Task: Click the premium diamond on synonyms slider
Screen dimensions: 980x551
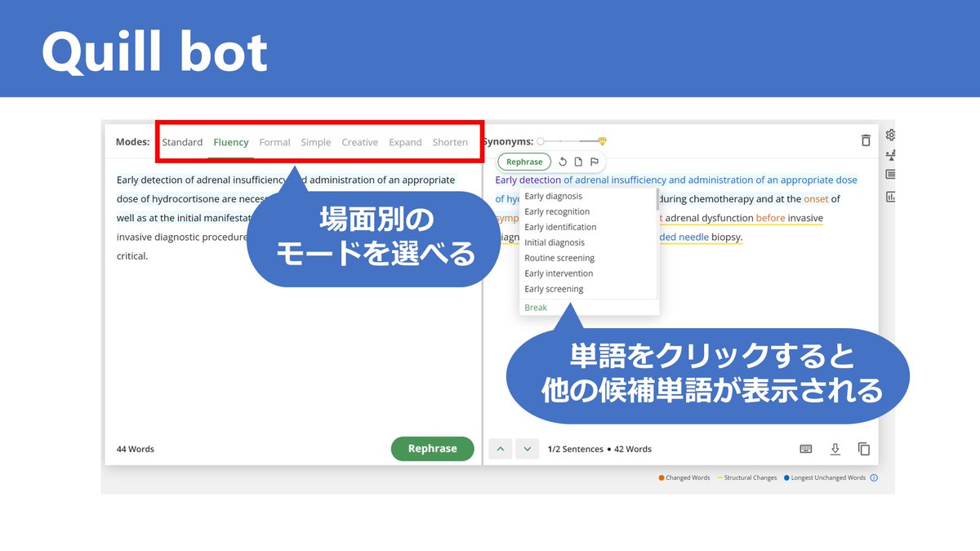Action: [603, 141]
